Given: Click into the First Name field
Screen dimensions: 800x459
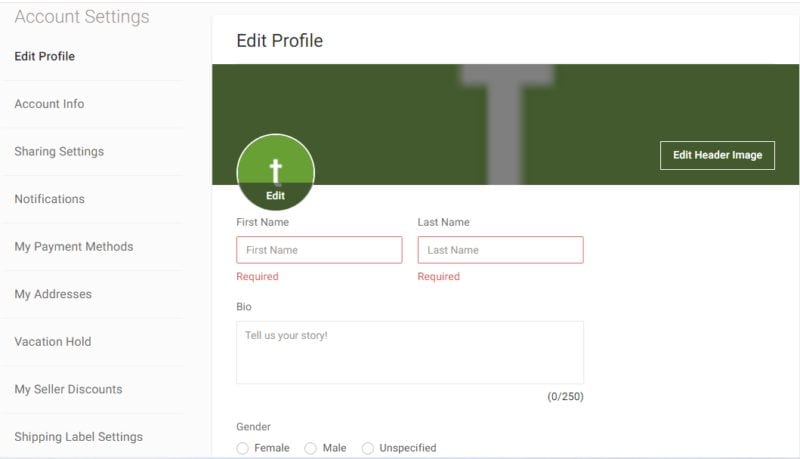Looking at the screenshot, I should click(319, 250).
